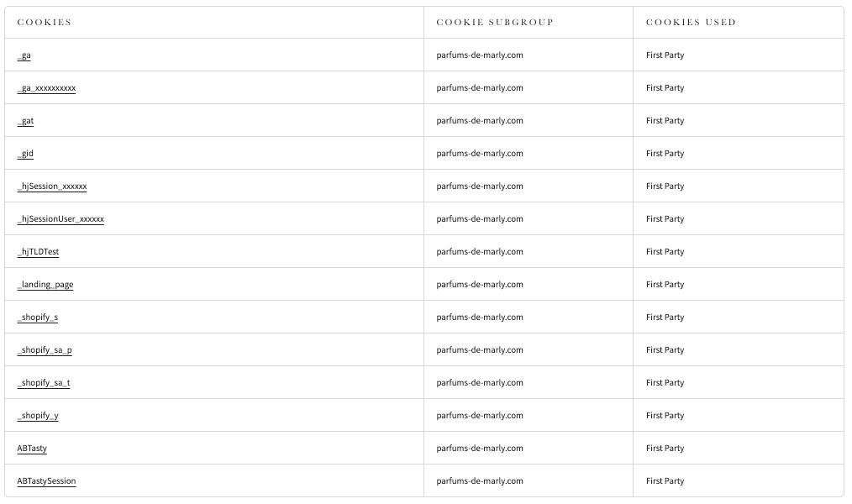Select the _shopify_sa_p cookie link

(45, 350)
